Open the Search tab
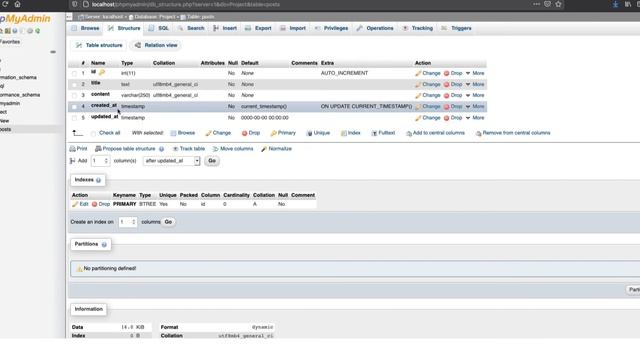This screenshot has width=640, height=360. point(191,28)
